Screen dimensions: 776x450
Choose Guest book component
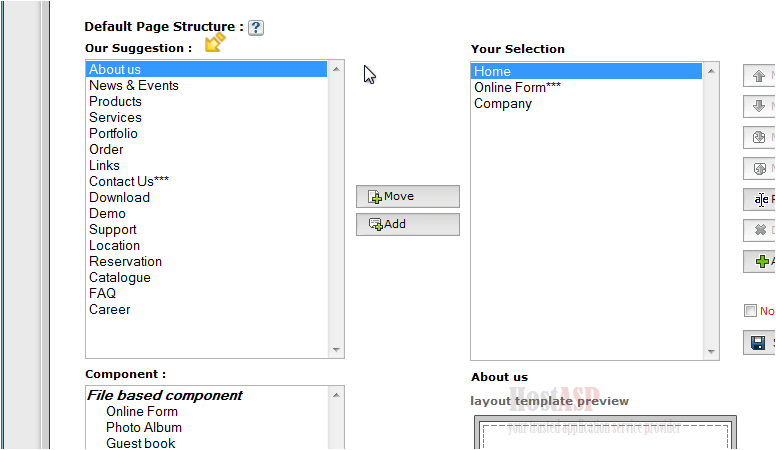[x=141, y=443]
